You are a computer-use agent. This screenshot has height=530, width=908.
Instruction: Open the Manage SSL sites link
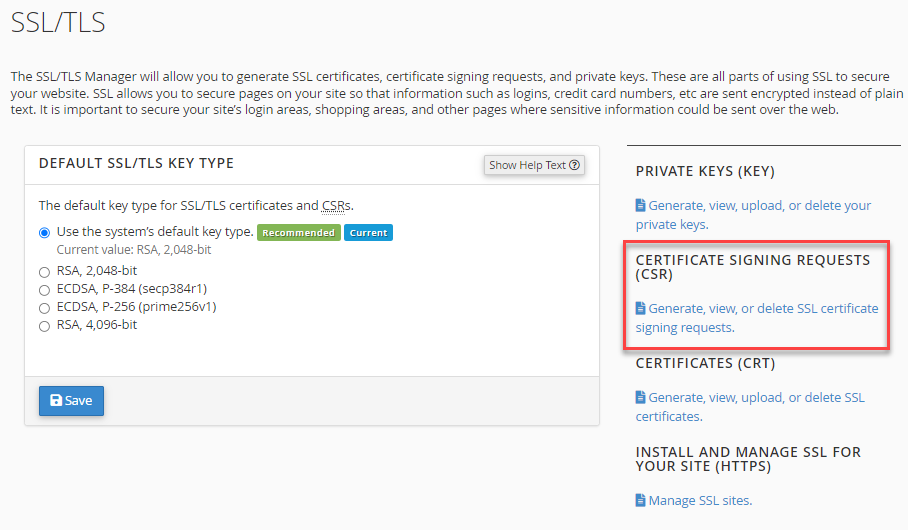[700, 500]
